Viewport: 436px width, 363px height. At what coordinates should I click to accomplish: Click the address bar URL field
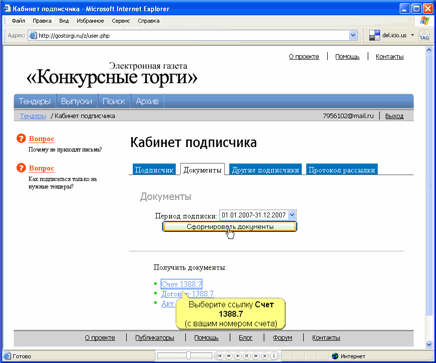[193, 35]
